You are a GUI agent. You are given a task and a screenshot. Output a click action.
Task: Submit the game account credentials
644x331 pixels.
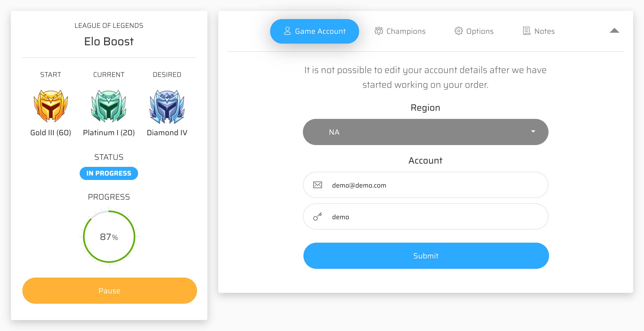[426, 255]
